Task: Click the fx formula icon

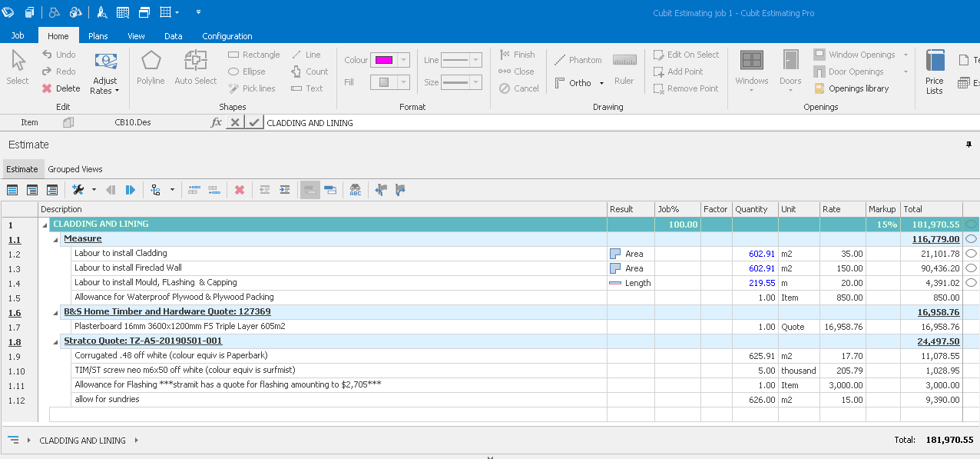Action: [216, 122]
